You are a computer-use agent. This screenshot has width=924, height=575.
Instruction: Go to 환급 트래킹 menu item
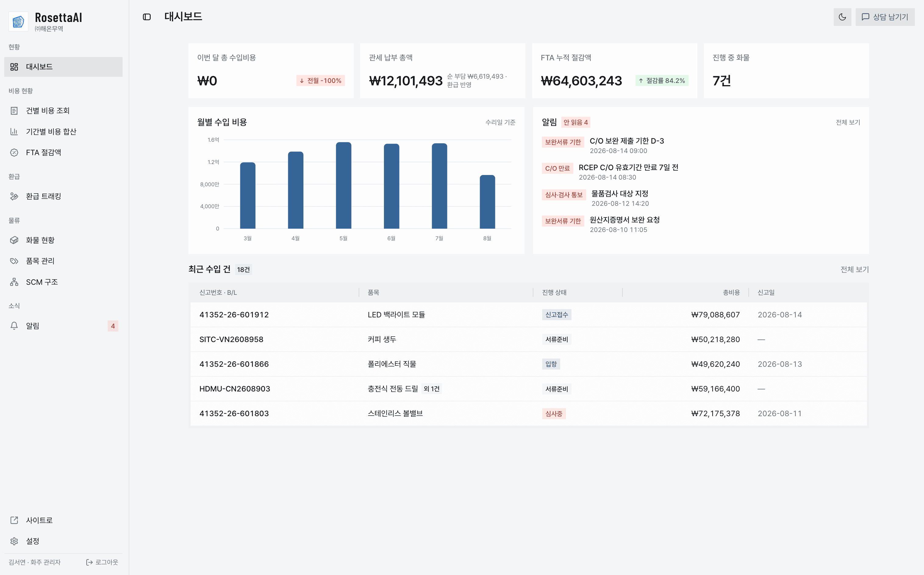63,196
